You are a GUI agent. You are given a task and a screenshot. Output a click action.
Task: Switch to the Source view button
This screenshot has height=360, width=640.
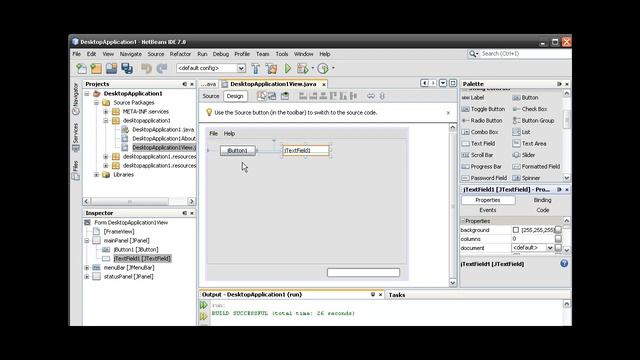coord(211,96)
